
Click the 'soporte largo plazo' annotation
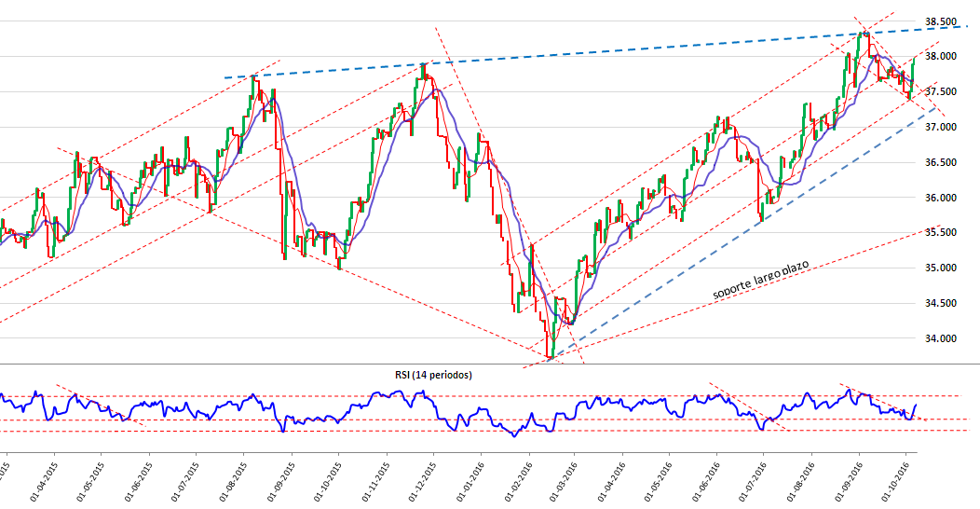coord(761,279)
